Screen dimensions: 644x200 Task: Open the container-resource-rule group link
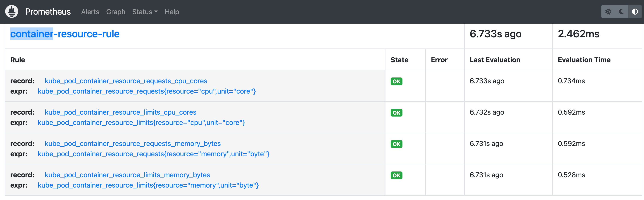[x=65, y=34]
